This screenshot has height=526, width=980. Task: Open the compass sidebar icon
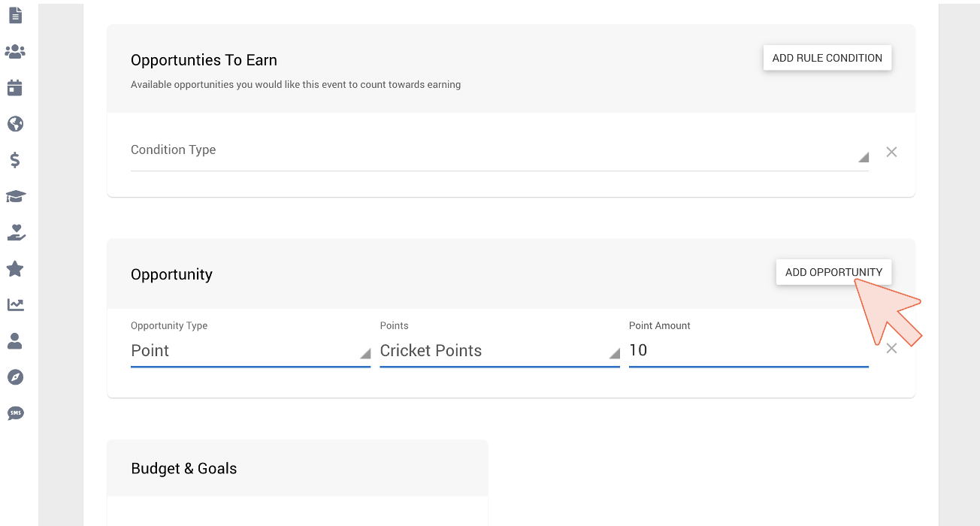coord(15,376)
